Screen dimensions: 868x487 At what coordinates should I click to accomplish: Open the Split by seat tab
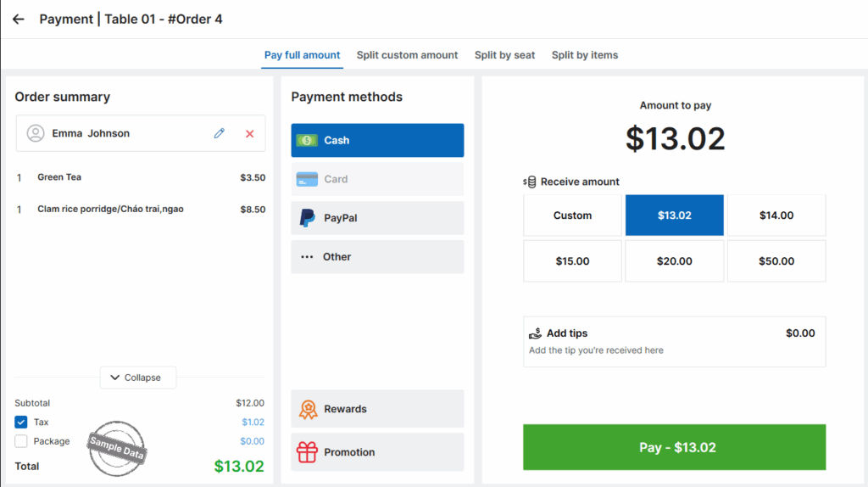tap(504, 55)
